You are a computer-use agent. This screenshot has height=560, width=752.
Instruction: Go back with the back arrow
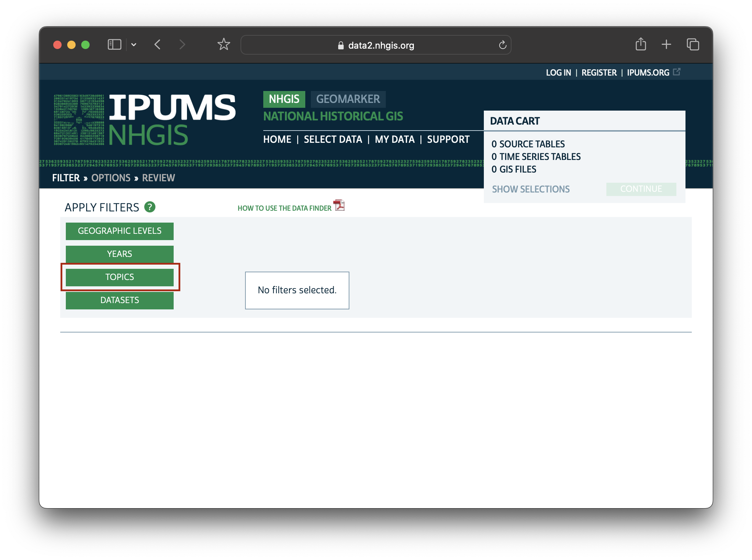coord(158,45)
